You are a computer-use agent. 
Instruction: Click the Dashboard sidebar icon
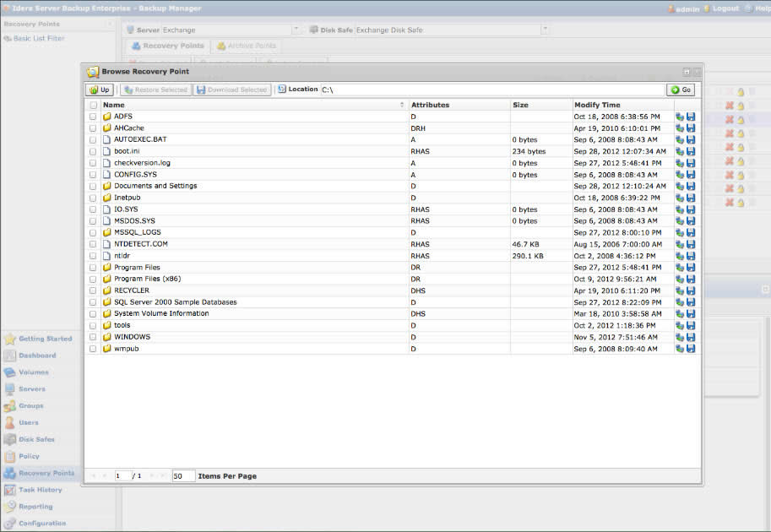coord(9,356)
